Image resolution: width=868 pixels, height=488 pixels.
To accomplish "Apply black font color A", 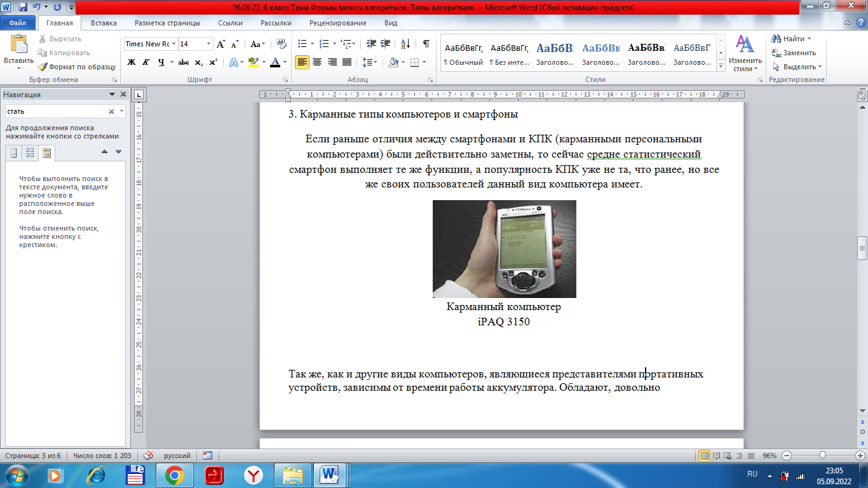I will click(x=275, y=62).
